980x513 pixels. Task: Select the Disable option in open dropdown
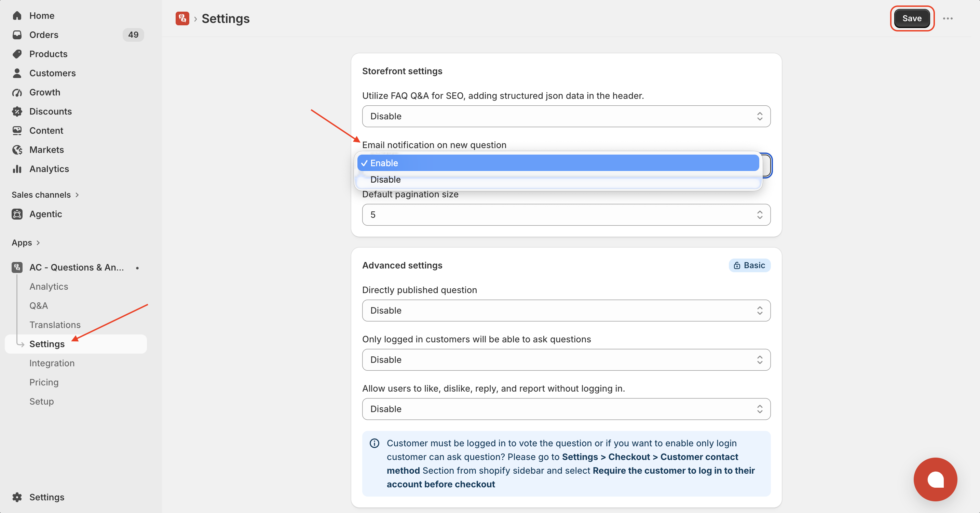558,179
